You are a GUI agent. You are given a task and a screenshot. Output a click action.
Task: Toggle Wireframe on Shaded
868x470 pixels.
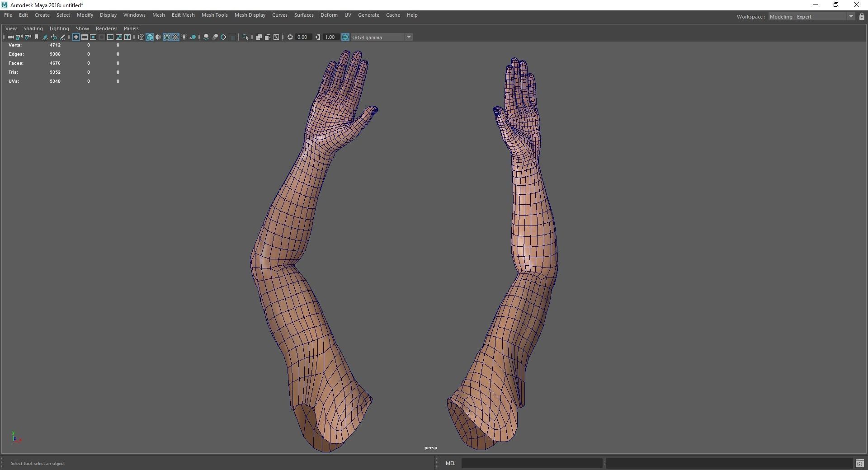coord(167,37)
